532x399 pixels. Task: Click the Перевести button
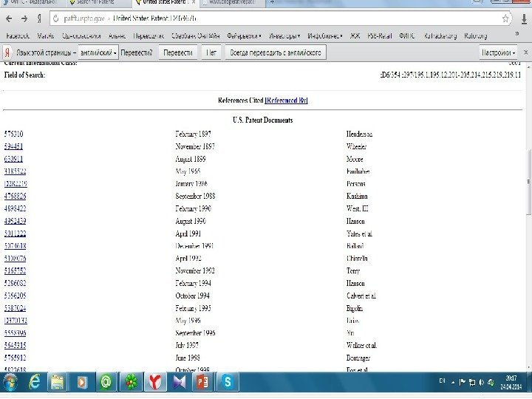click(x=178, y=52)
